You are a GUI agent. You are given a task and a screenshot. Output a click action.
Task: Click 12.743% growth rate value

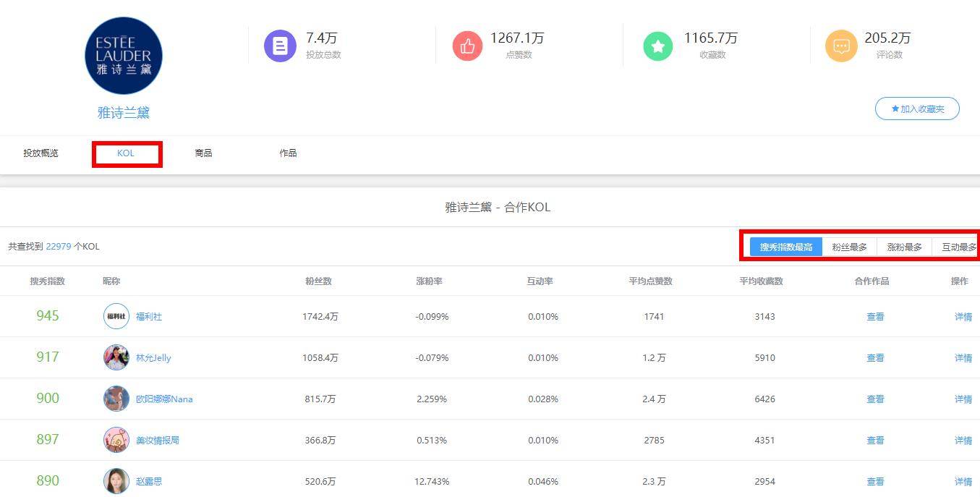(x=433, y=482)
